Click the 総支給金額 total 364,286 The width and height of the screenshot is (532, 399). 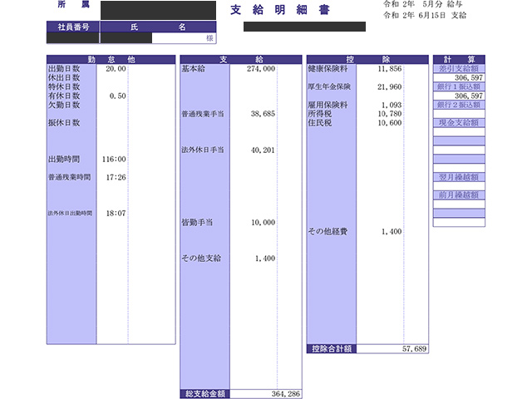285,394
